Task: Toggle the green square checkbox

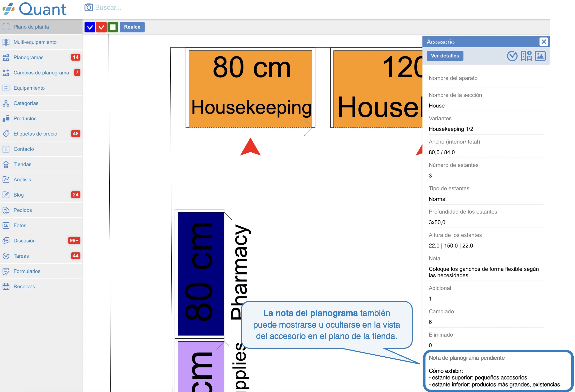Action: [113, 27]
